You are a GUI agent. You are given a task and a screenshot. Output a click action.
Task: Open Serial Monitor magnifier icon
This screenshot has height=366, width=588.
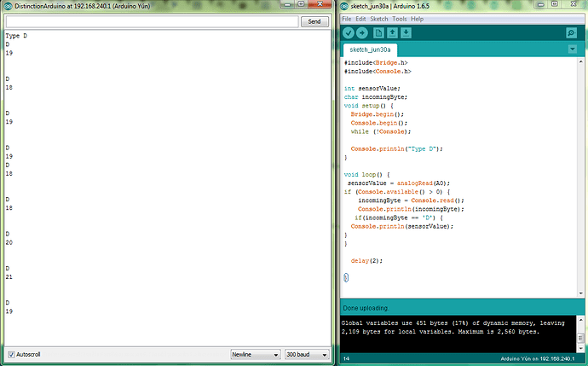572,33
